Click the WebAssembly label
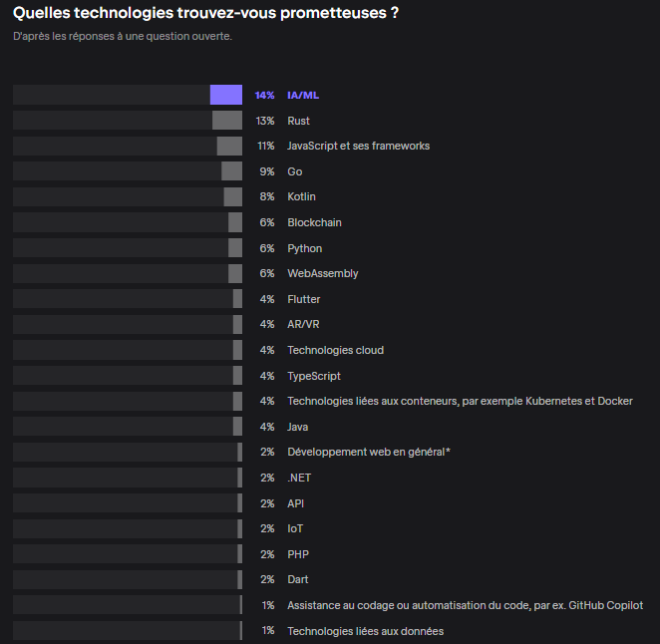 pyautogui.click(x=322, y=273)
